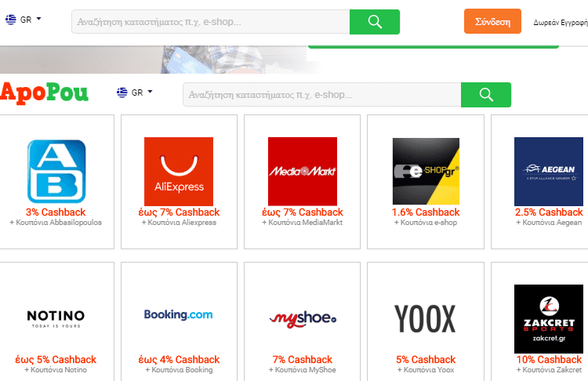
Task: Click '+ Κουπόνια MyShoe' text
Action: [303, 370]
